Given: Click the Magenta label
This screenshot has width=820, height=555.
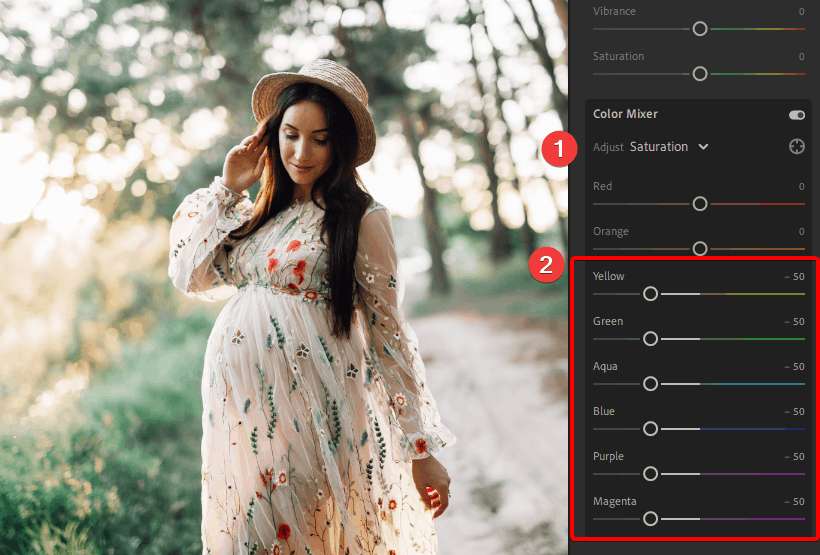Looking at the screenshot, I should tap(614, 501).
